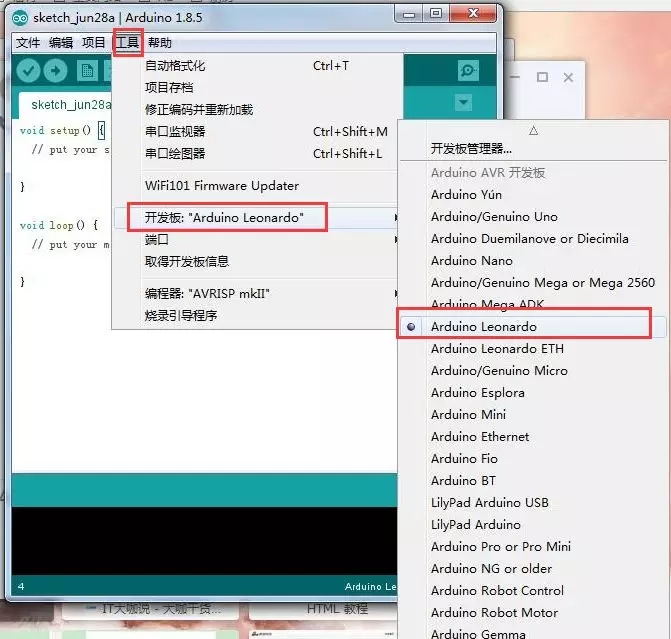The height and width of the screenshot is (639, 671).
Task: Open the 文件 menu
Action: [x=28, y=43]
